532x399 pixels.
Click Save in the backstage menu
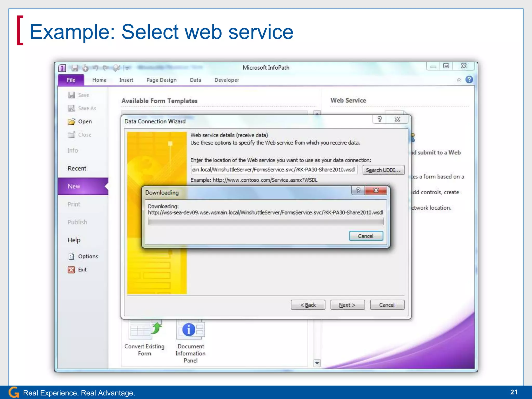[x=83, y=95]
